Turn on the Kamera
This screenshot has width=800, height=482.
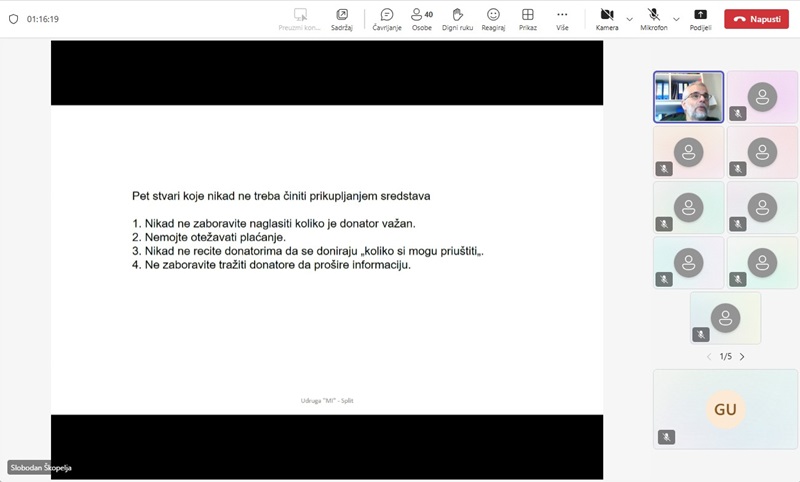click(x=607, y=19)
